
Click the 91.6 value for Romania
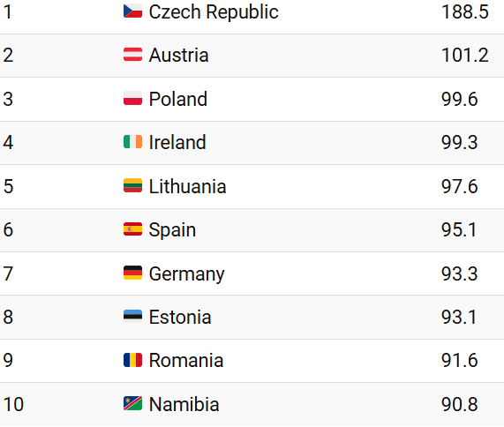click(459, 361)
